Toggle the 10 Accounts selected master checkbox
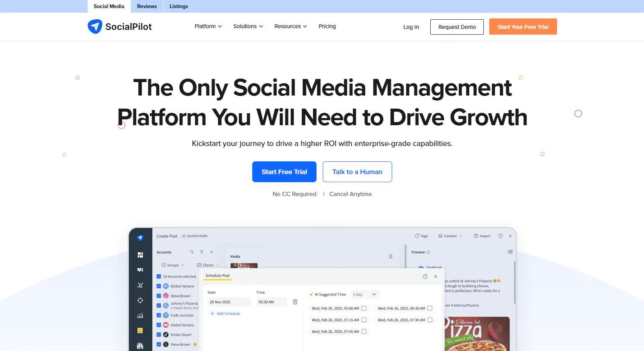 point(159,276)
